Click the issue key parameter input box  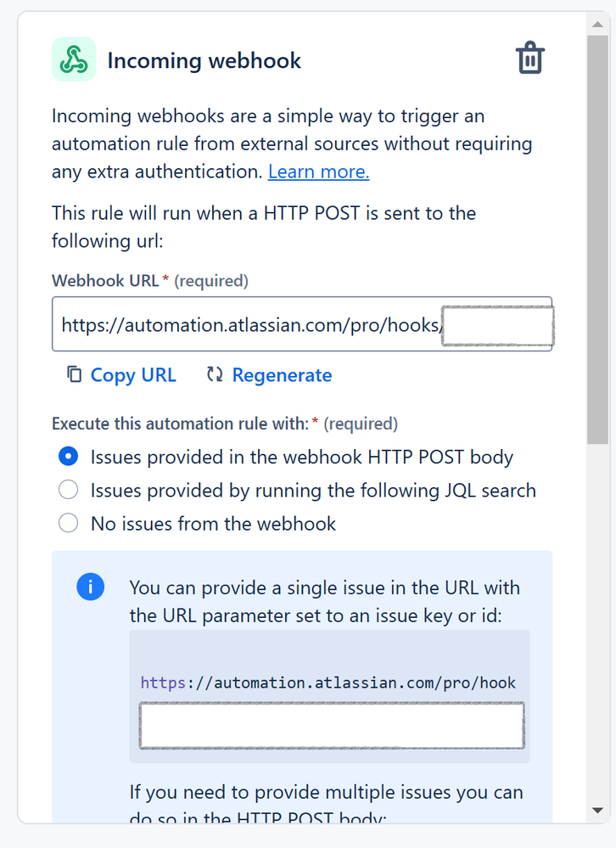pos(331,726)
